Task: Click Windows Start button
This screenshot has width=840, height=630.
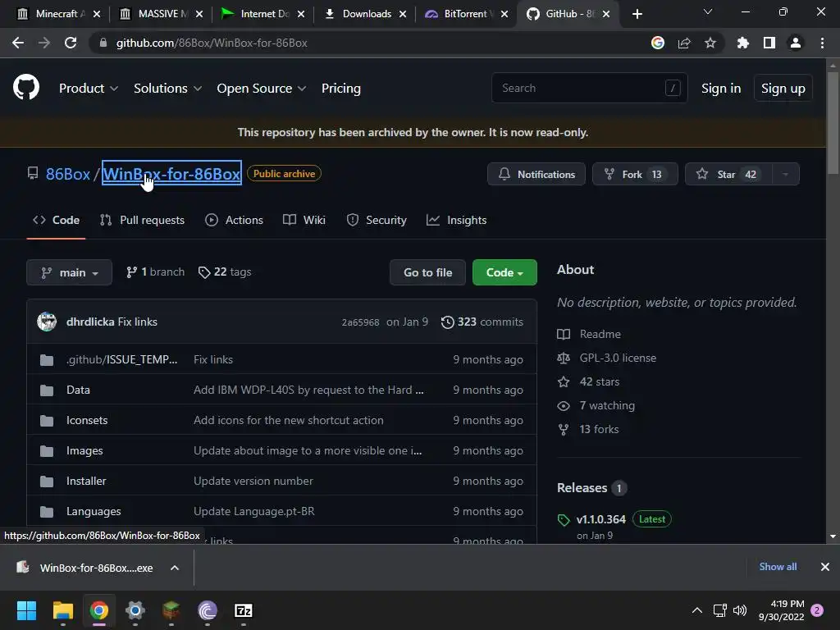Action: 26,610
